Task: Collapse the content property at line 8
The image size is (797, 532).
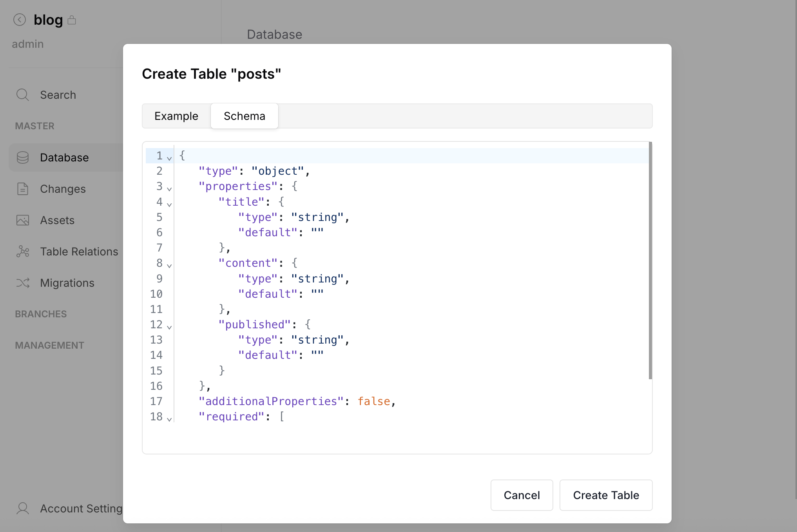Action: (x=169, y=266)
